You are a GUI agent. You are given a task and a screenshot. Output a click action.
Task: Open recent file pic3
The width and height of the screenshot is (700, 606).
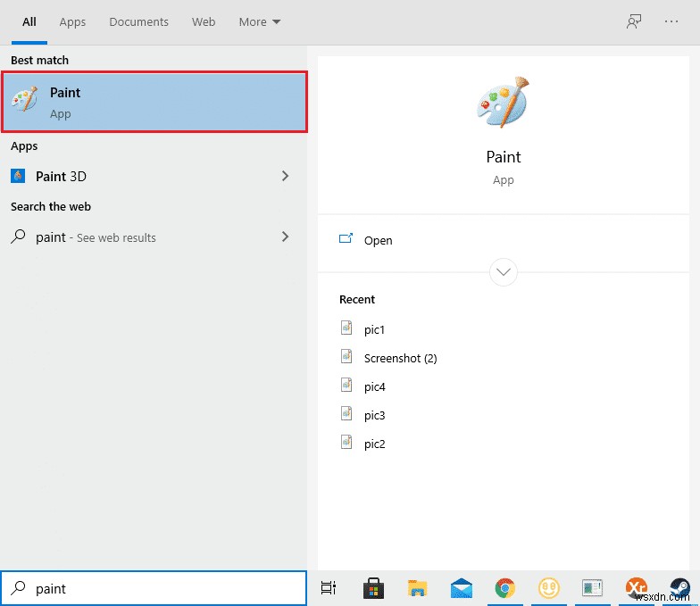click(x=374, y=415)
